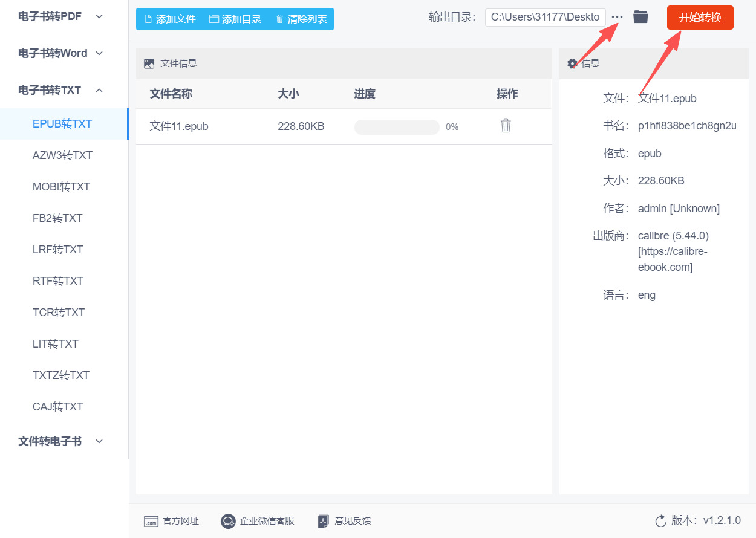Click the 清除列表 button
Screen dimensions: 756x538
[301, 19]
